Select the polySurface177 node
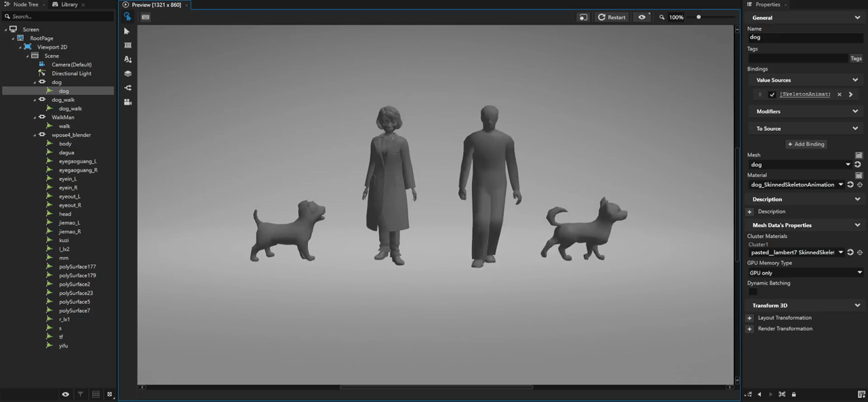 coord(77,266)
